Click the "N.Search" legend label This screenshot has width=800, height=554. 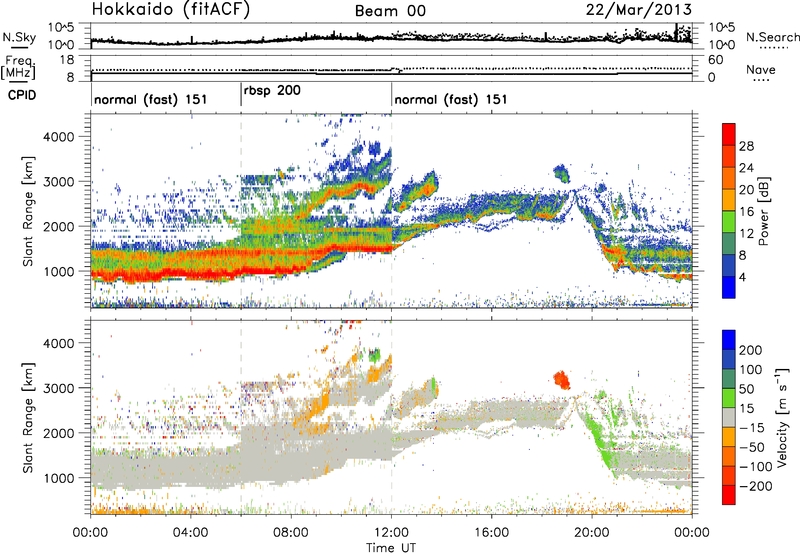coord(773,37)
